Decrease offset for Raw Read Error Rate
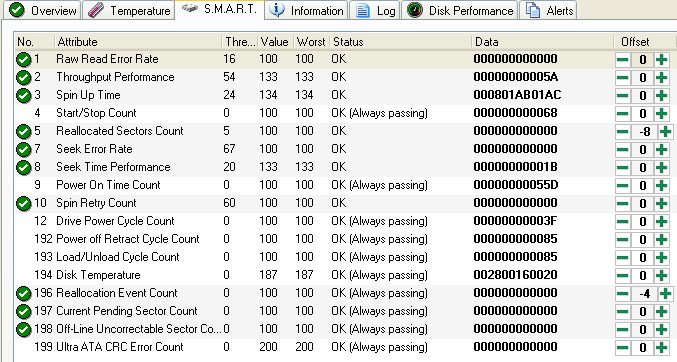 (623, 60)
